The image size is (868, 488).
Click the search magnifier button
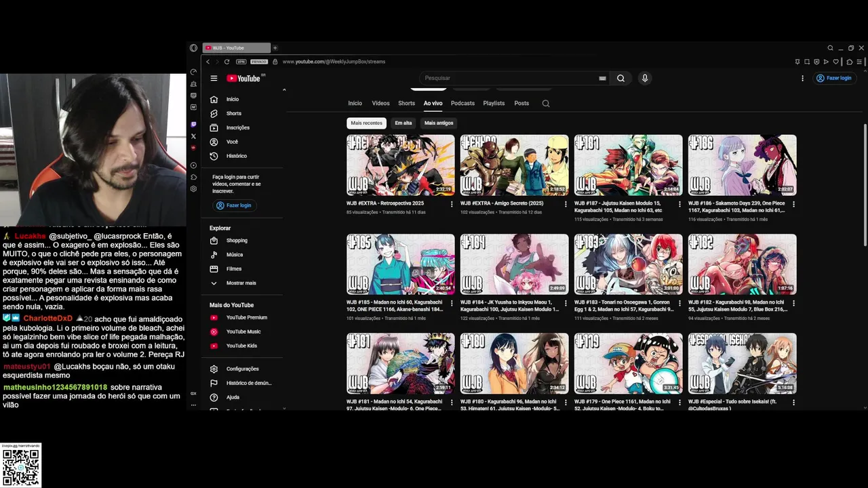pos(620,78)
